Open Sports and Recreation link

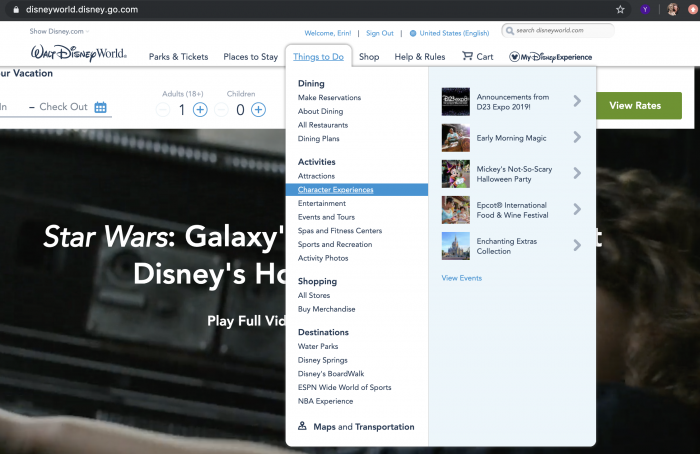click(335, 245)
